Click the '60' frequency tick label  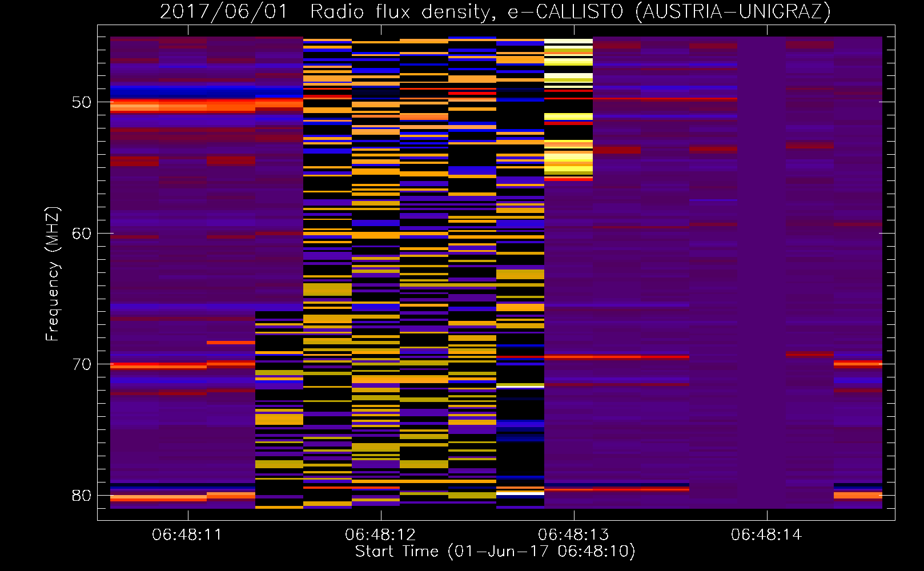82,233
